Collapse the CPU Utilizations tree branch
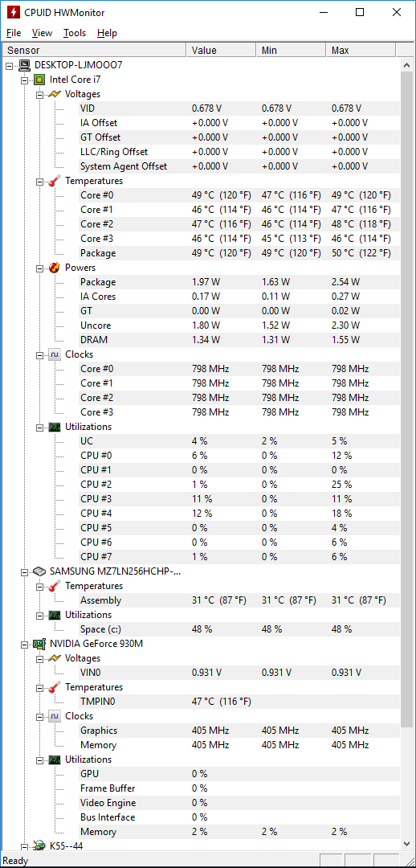Image resolution: width=416 pixels, height=868 pixels. click(x=39, y=428)
